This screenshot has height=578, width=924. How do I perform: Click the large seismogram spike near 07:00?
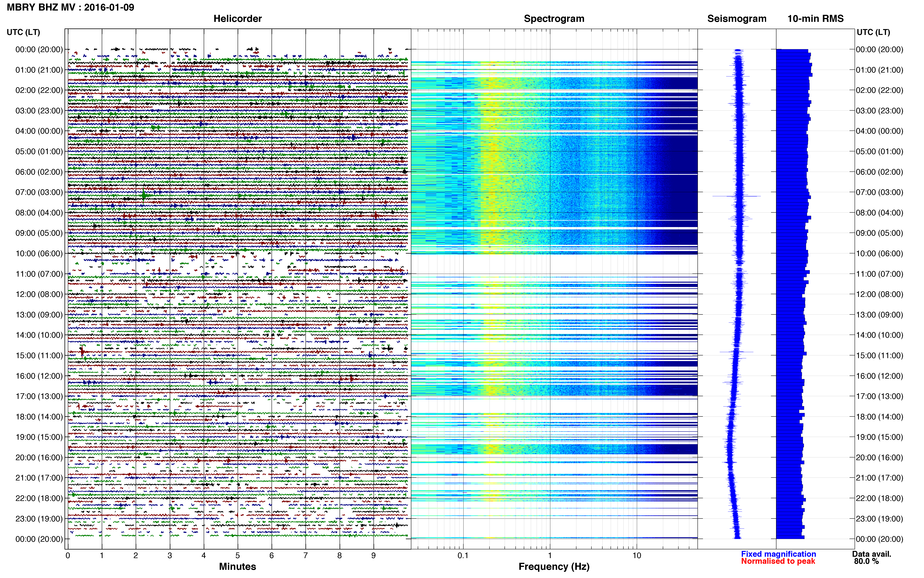coord(737,196)
